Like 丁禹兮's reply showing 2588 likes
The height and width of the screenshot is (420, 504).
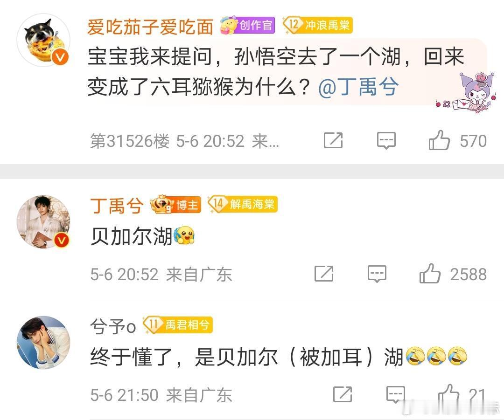coord(430,274)
